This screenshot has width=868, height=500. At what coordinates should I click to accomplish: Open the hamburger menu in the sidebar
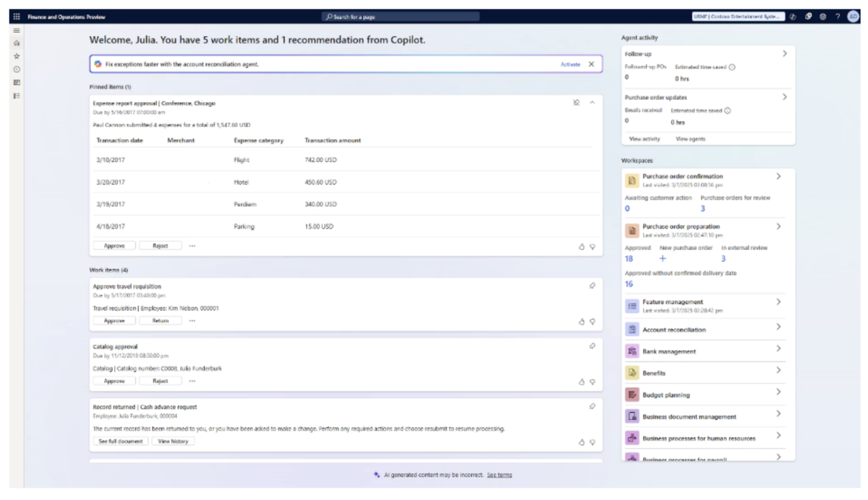pyautogui.click(x=15, y=30)
